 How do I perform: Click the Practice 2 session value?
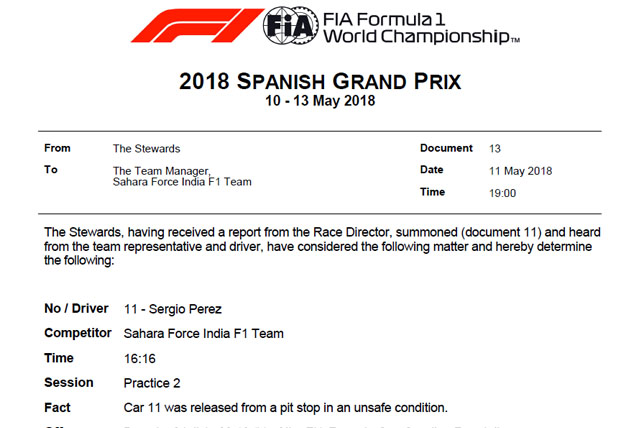pyautogui.click(x=151, y=383)
